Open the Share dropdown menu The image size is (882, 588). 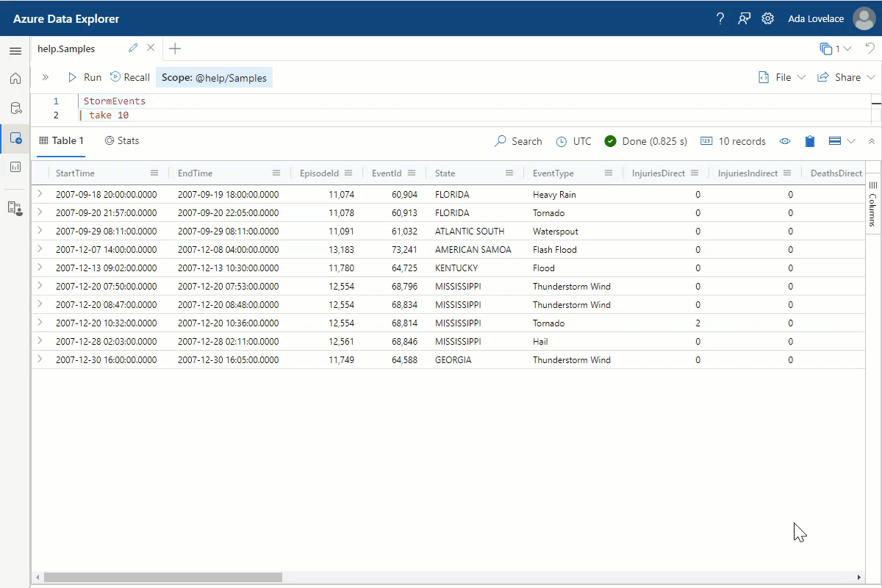point(846,77)
